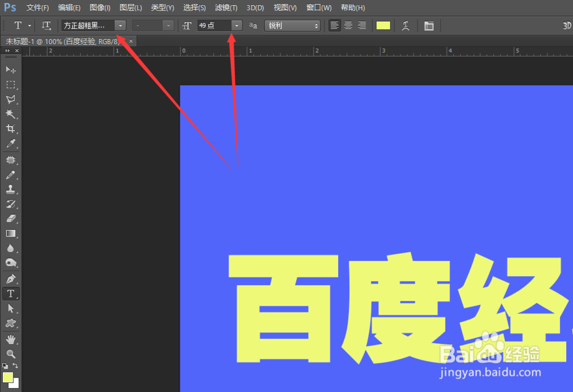The width and height of the screenshot is (573, 392).
Task: Open the 图像(I) menu
Action: coord(100,7)
